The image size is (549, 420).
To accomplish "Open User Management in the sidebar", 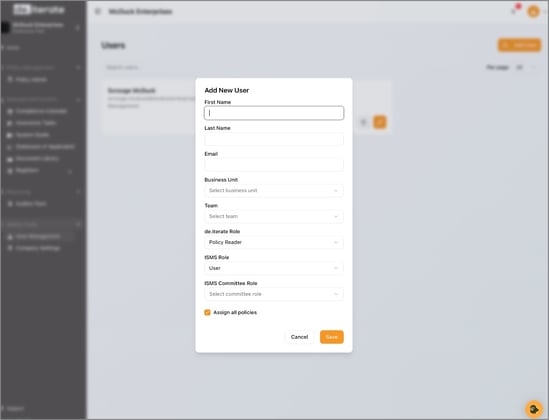I will (38, 237).
